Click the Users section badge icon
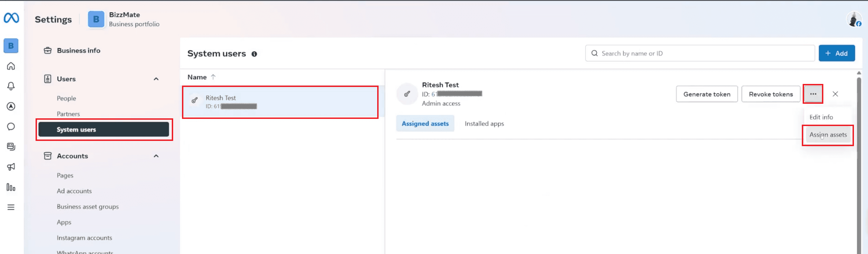The height and width of the screenshot is (254, 868). point(48,79)
